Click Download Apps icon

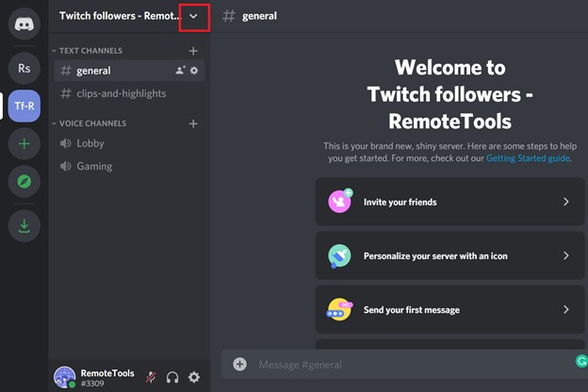(x=24, y=226)
